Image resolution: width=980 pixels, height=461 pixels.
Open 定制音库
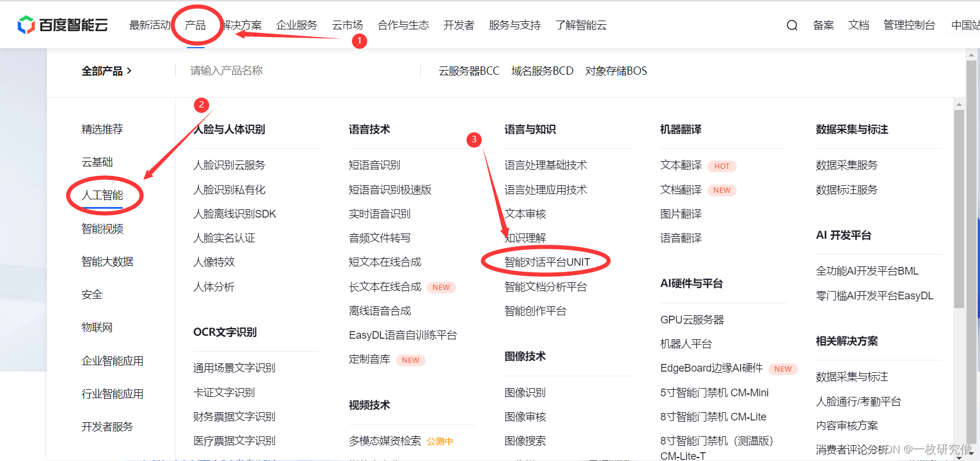(370, 359)
